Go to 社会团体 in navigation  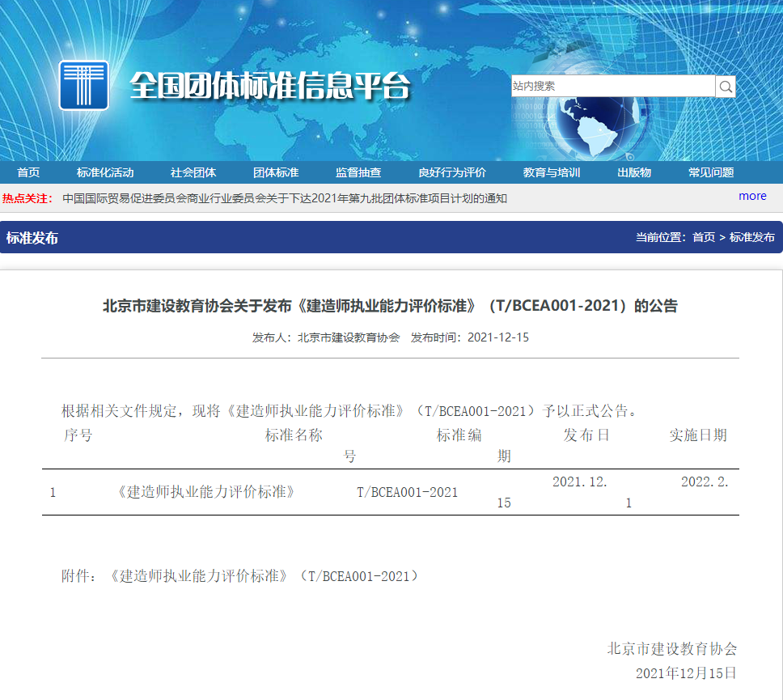[193, 172]
